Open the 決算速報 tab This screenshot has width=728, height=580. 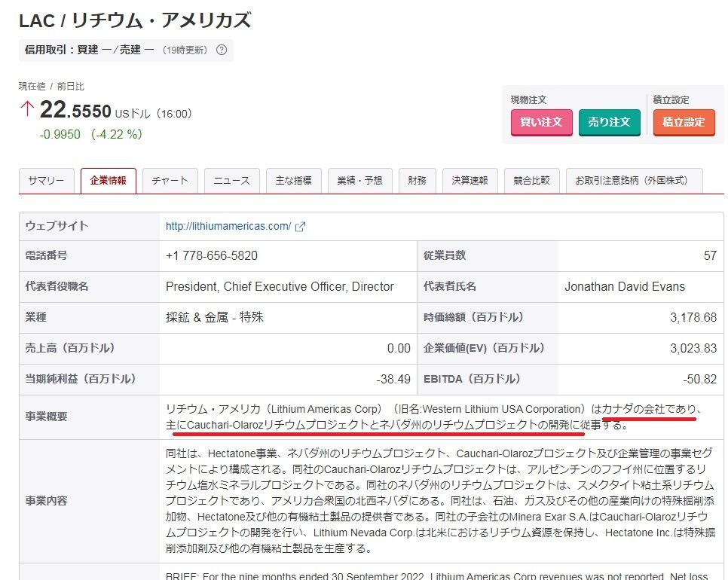coord(470,181)
